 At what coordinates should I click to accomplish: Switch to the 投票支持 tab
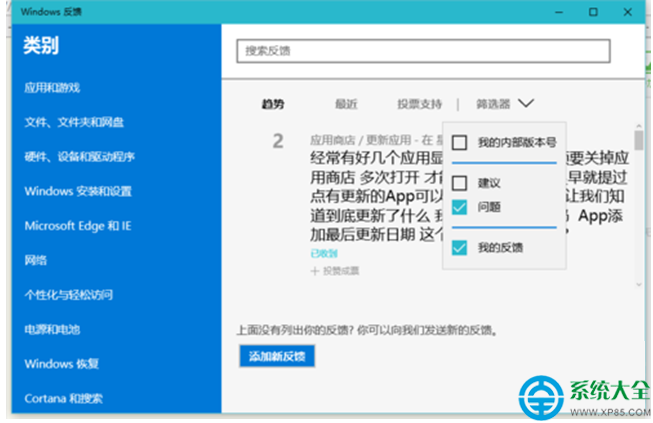click(x=419, y=104)
